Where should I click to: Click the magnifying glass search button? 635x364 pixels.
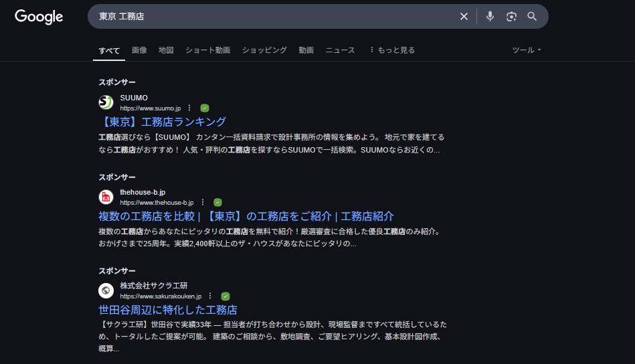coord(532,17)
